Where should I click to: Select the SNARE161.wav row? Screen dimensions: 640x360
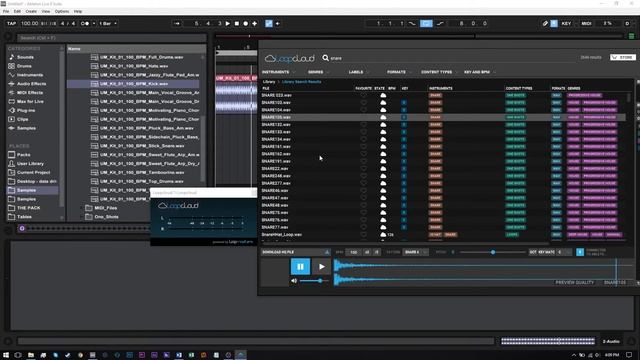tap(443, 147)
